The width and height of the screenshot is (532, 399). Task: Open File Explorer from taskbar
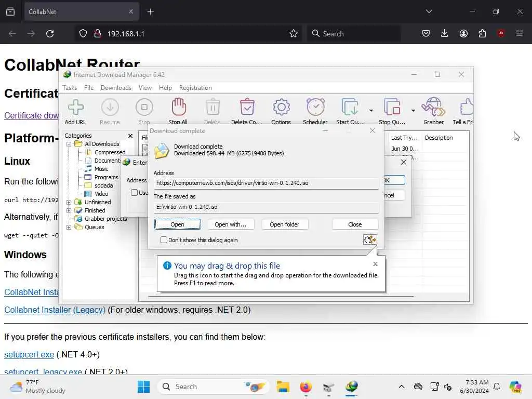pos(283,387)
